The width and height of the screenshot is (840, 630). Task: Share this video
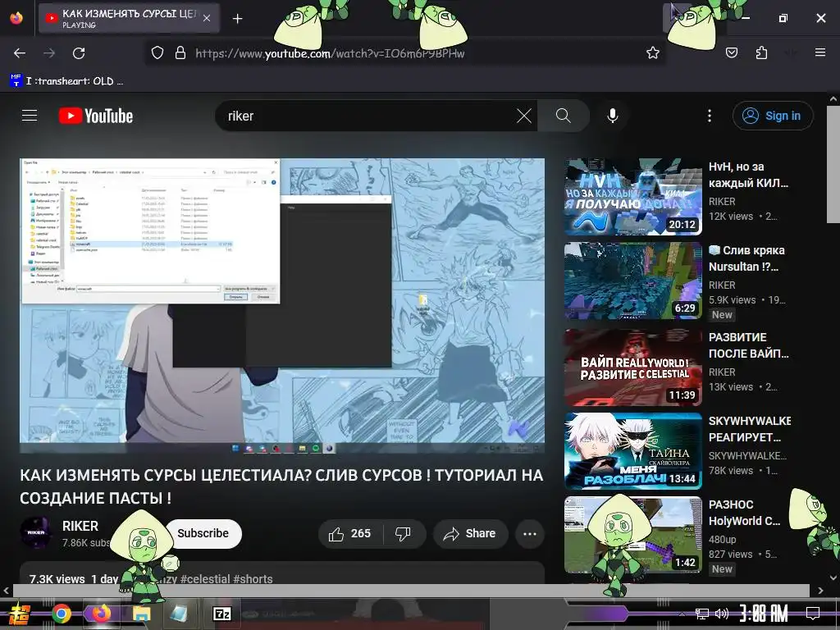470,533
